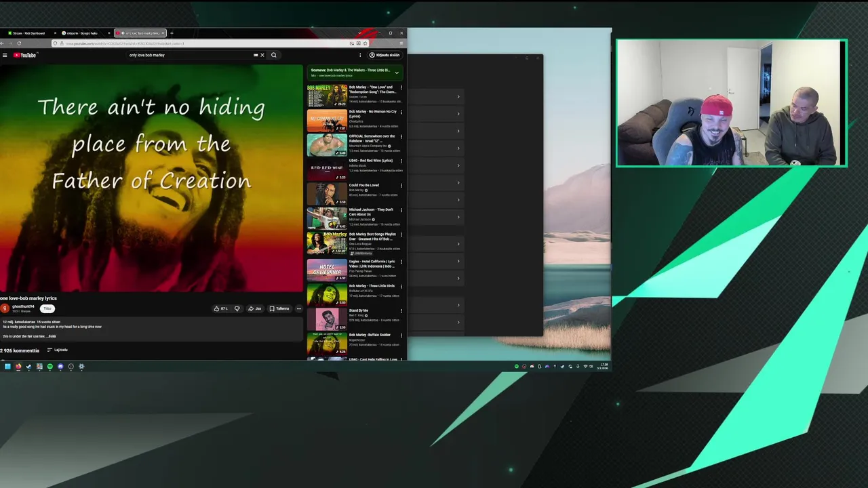Save the video with the Tallenna button
Image resolution: width=868 pixels, height=488 pixels.
pos(279,308)
